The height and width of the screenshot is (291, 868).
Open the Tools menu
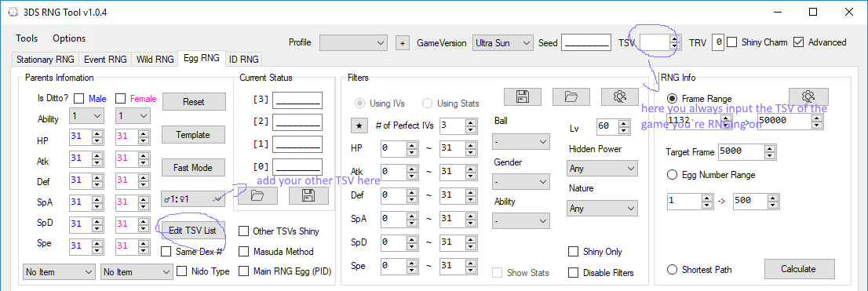click(x=27, y=38)
